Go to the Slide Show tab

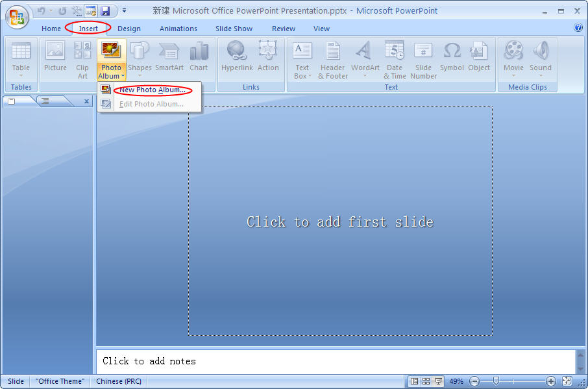234,29
